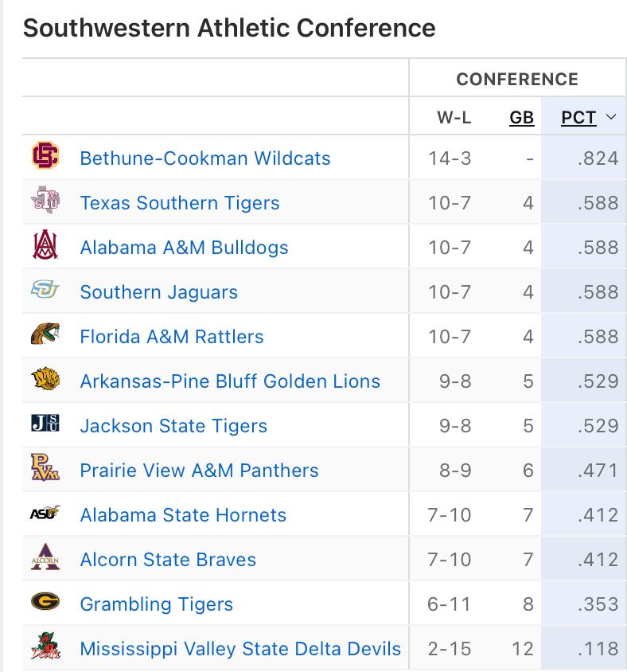Image resolution: width=627 pixels, height=672 pixels.
Task: Click the Alcorn State Braves logo
Action: pos(45,559)
